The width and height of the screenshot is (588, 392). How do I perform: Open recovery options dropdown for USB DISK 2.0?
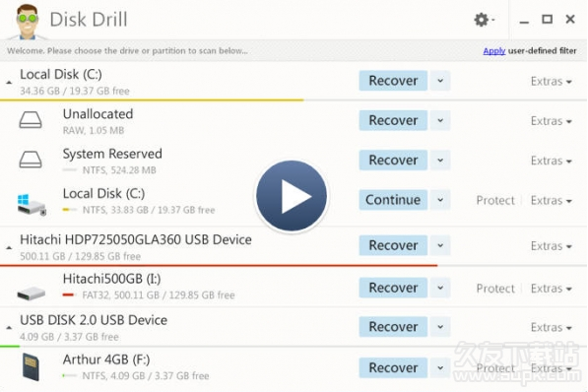[440, 327]
